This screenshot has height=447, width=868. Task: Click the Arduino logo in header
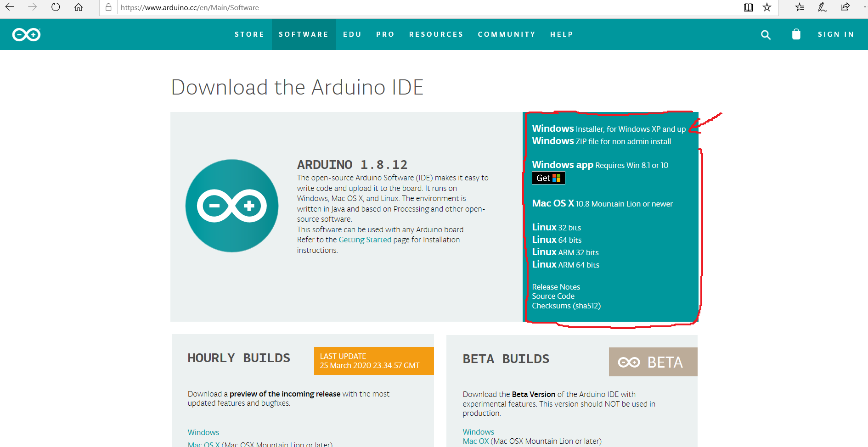click(x=26, y=34)
